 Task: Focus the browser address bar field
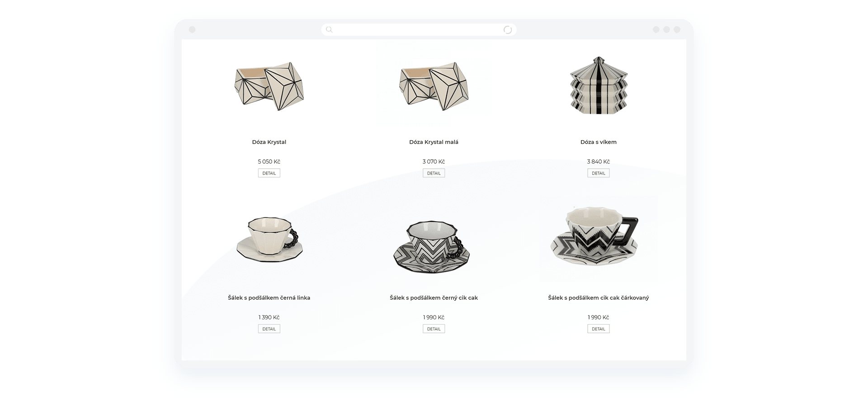pyautogui.click(x=419, y=30)
